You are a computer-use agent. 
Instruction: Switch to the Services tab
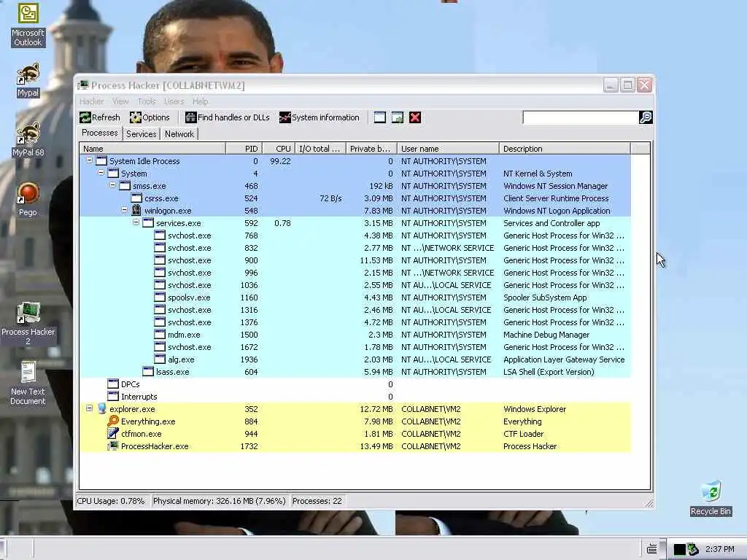141,134
